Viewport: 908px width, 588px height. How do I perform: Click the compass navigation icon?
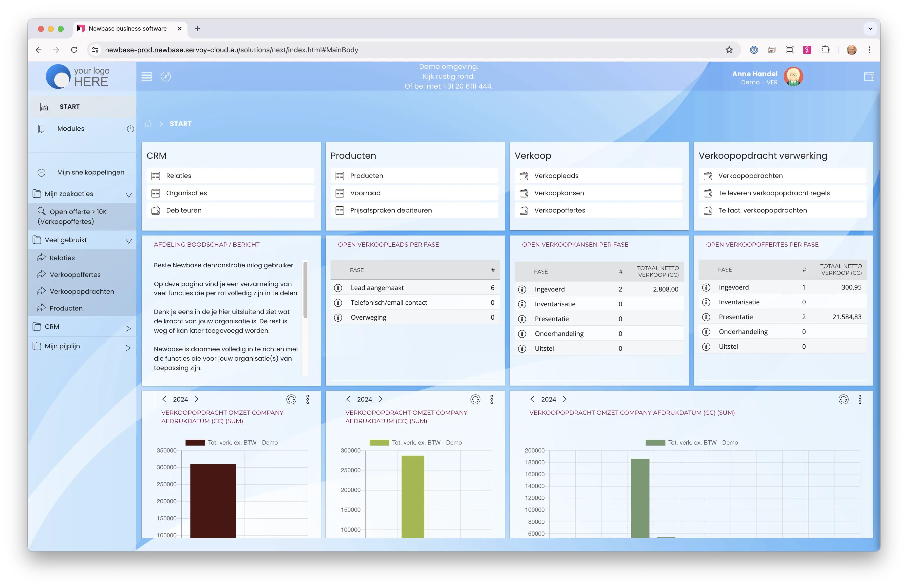coord(166,76)
